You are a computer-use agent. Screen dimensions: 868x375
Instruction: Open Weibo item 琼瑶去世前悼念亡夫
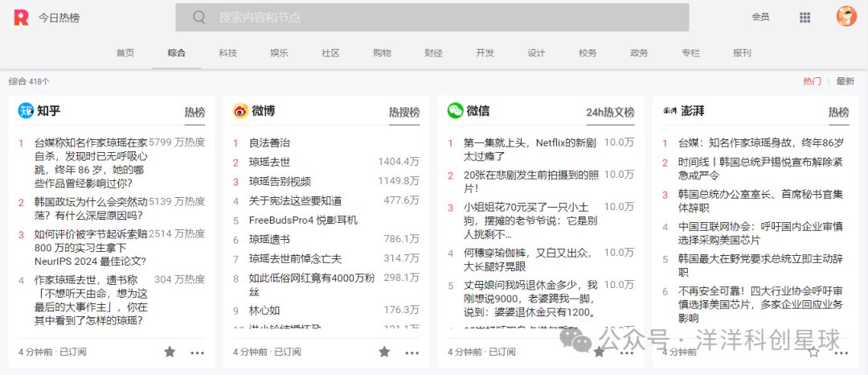click(x=296, y=258)
